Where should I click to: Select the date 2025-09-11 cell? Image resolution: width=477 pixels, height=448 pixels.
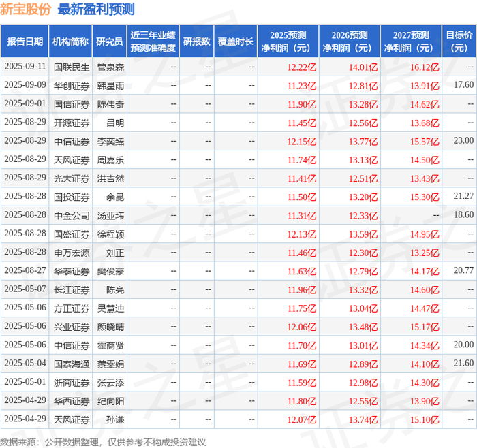coord(25,67)
